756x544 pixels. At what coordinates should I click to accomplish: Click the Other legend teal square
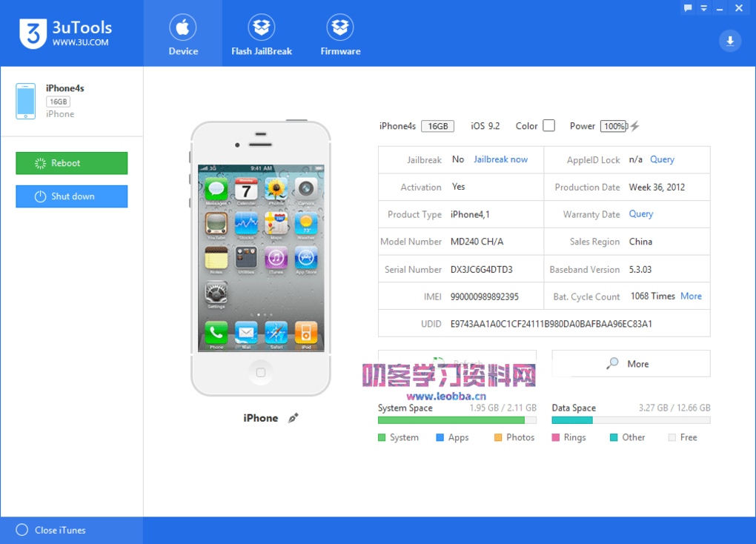click(x=614, y=437)
